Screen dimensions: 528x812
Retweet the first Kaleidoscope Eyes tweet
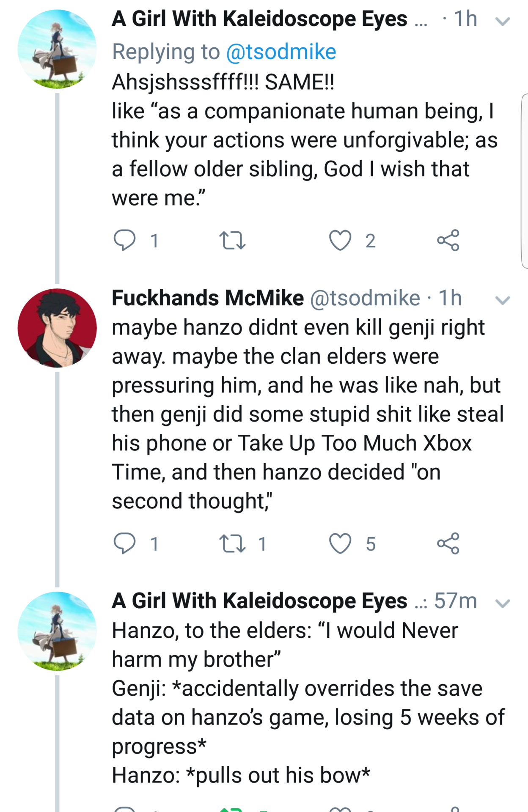click(x=232, y=240)
